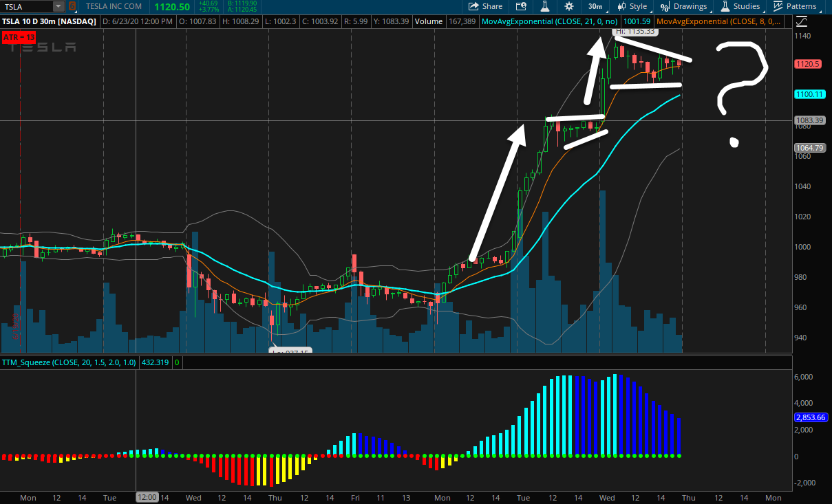Viewport: 832px width, 504px height.
Task: Open the chart details panel icon beside Share
Action: pos(521,6)
